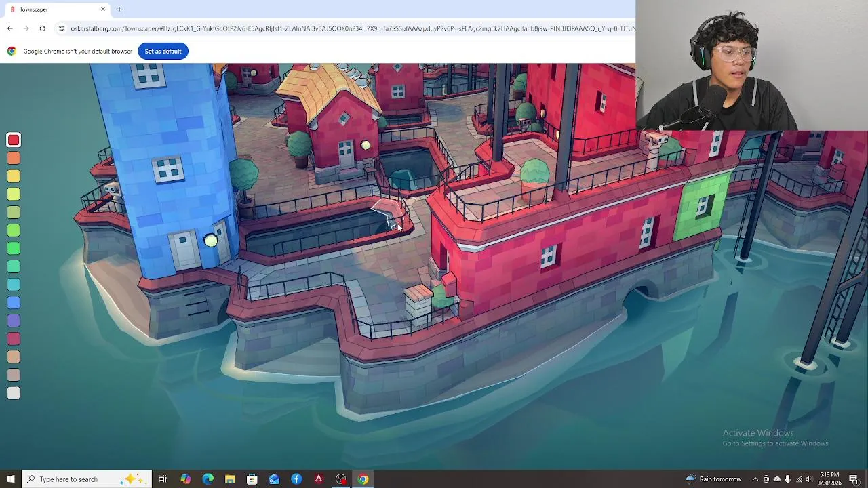Viewport: 868px width, 488px height.
Task: Click the glowing lamp beside blue tower door
Action: (x=211, y=241)
